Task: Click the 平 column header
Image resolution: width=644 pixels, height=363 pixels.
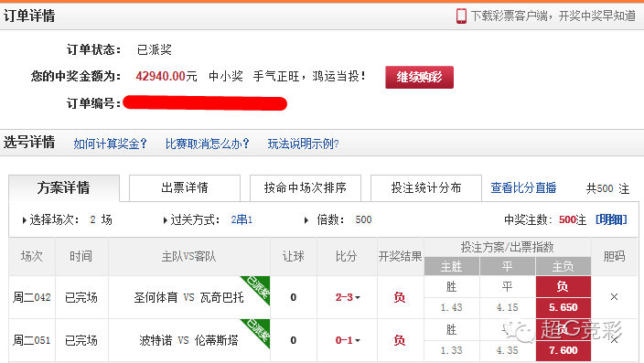Action: click(x=507, y=266)
